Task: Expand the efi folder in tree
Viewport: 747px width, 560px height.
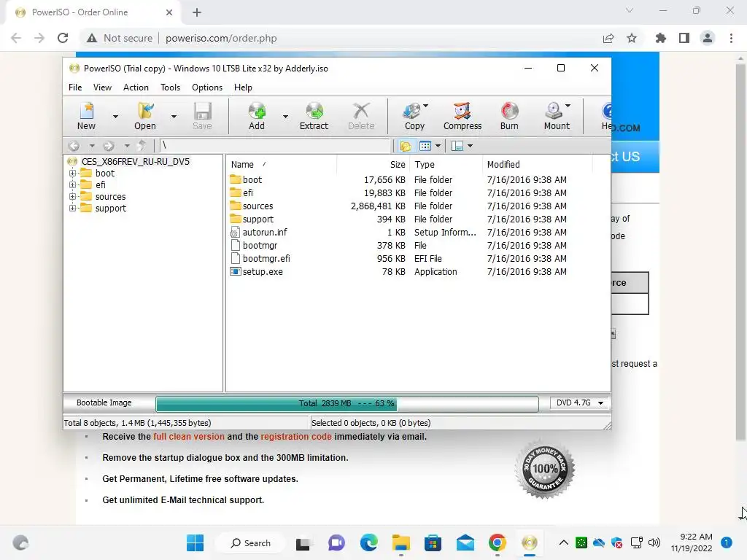Action: click(x=72, y=184)
